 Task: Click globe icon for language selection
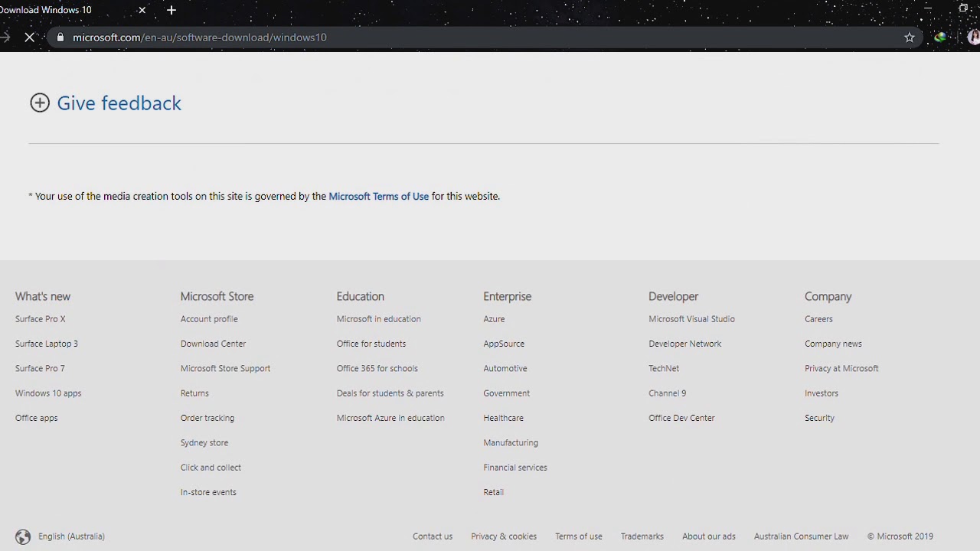point(23,536)
